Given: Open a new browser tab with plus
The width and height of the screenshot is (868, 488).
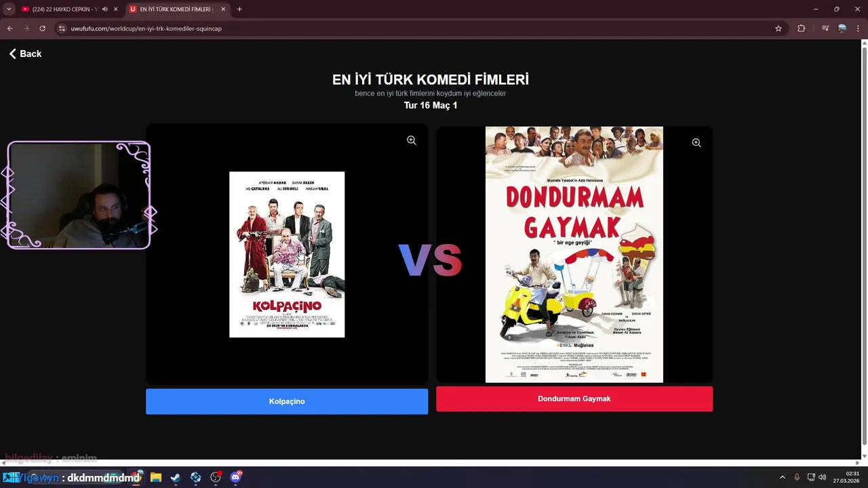Looking at the screenshot, I should tap(239, 9).
